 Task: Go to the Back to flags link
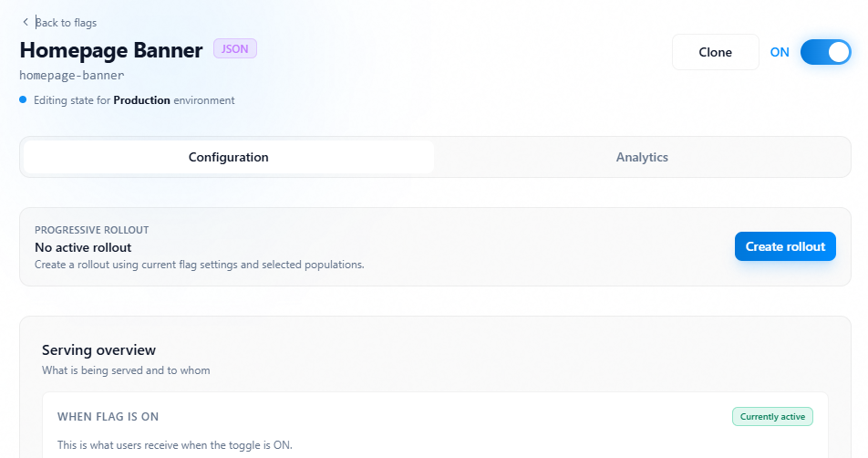coord(66,23)
